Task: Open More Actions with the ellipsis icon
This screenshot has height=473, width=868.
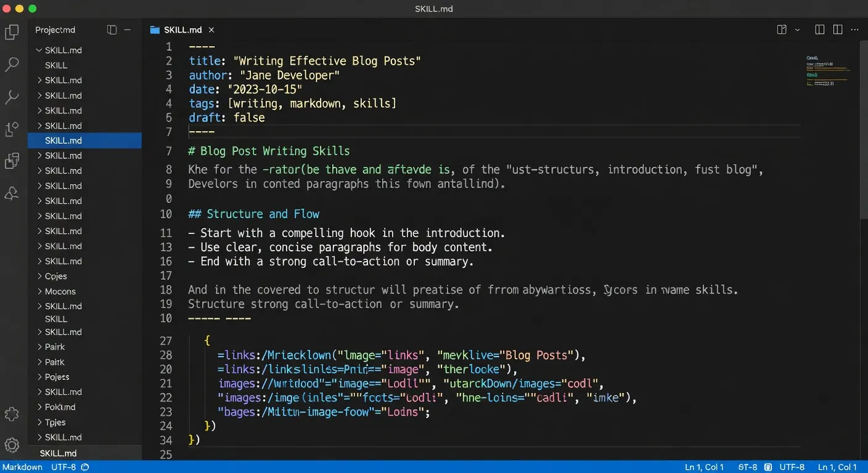Action: click(x=855, y=30)
